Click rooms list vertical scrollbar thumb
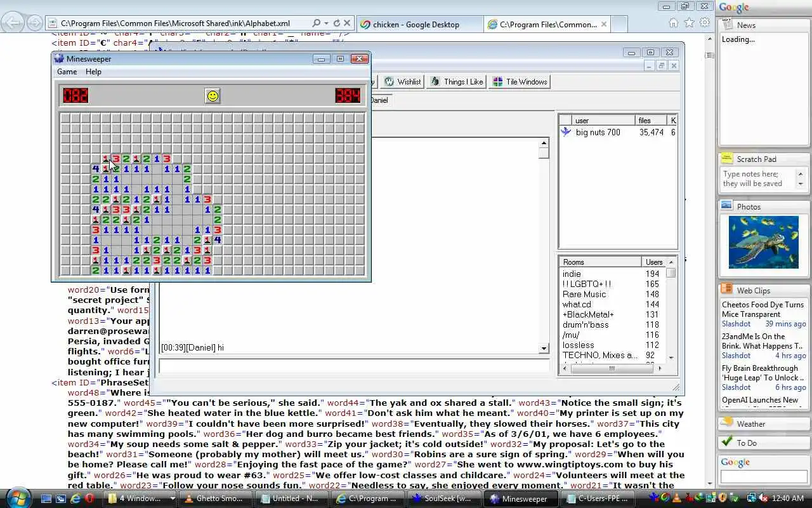Screen dimensions: 812x508 671,273
